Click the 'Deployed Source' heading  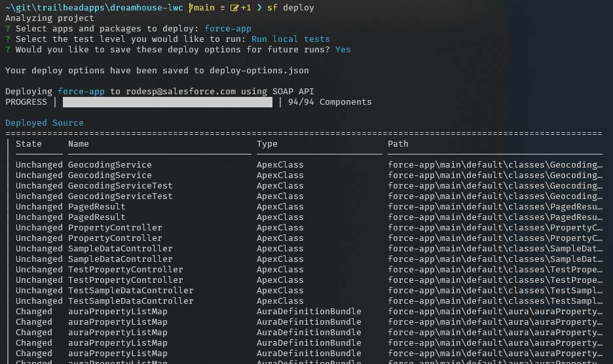tap(45, 123)
